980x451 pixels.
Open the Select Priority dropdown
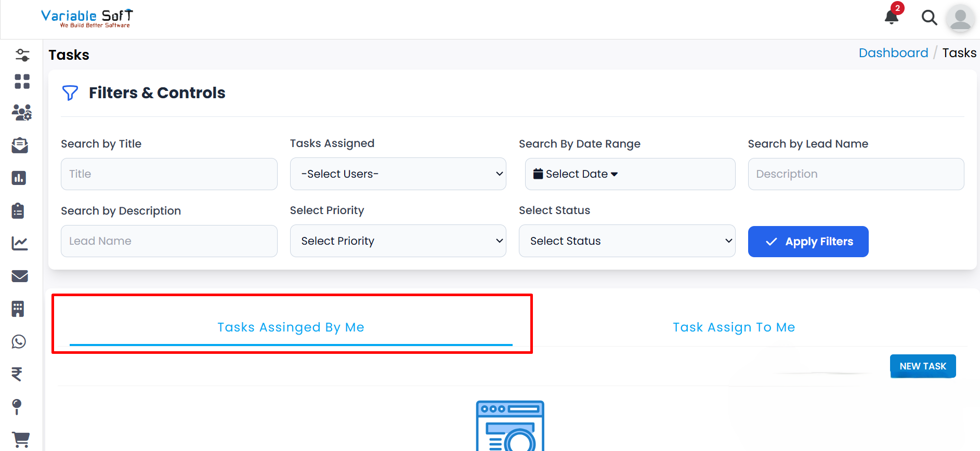(x=398, y=241)
